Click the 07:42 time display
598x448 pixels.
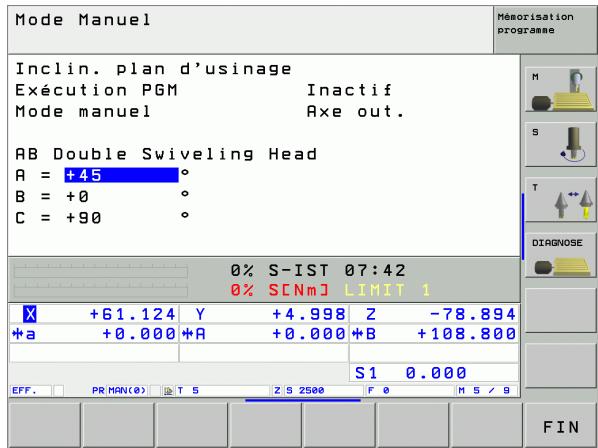tap(375, 270)
